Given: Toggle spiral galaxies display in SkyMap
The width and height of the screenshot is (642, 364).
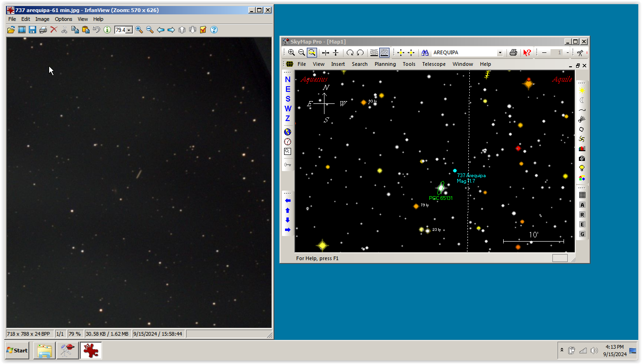Looking at the screenshot, I should [582, 139].
